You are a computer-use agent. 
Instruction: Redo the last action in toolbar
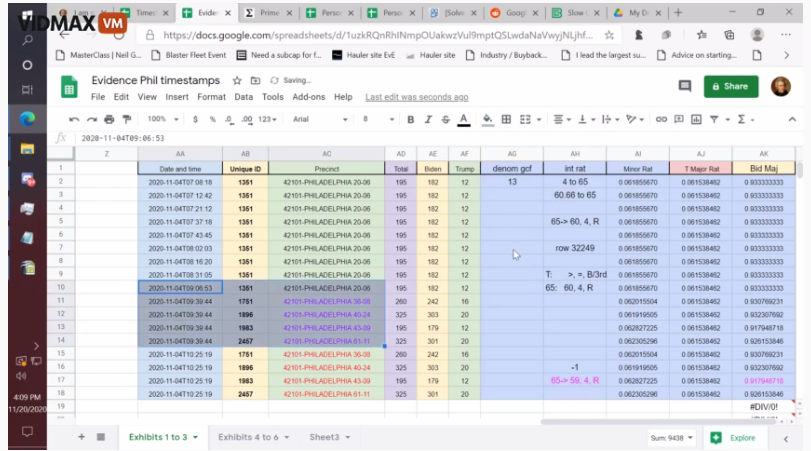click(92, 119)
